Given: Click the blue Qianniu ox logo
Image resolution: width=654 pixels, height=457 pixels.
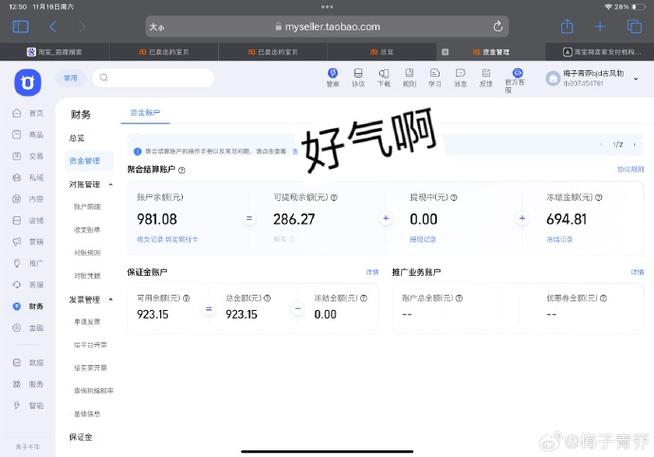Looking at the screenshot, I should point(28,83).
